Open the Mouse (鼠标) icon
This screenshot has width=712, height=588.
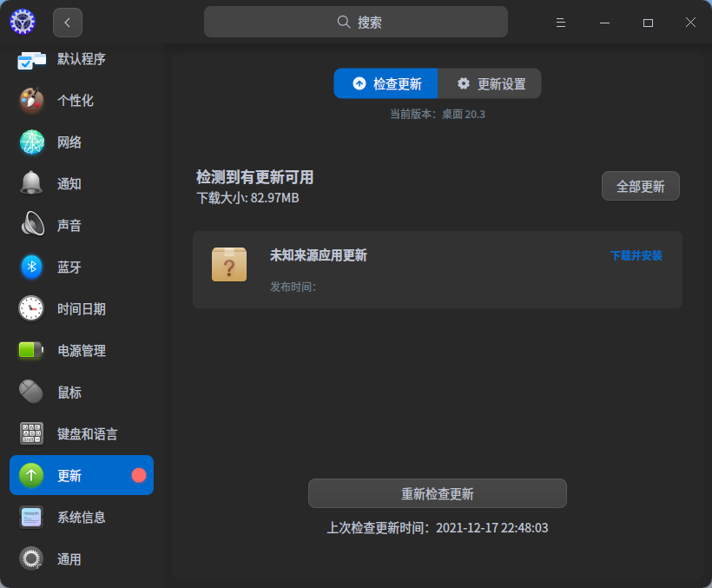coord(31,392)
